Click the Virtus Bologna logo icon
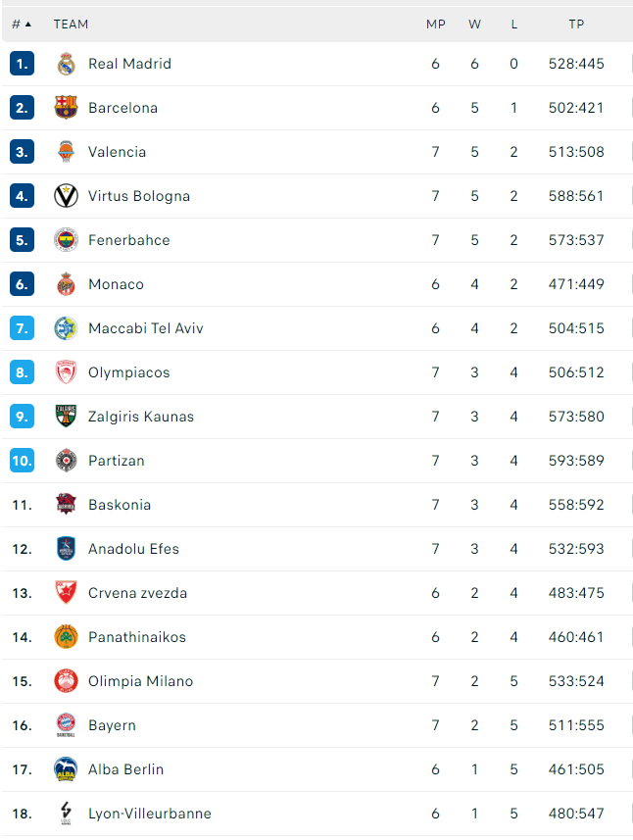The height and width of the screenshot is (840, 633). (x=66, y=196)
